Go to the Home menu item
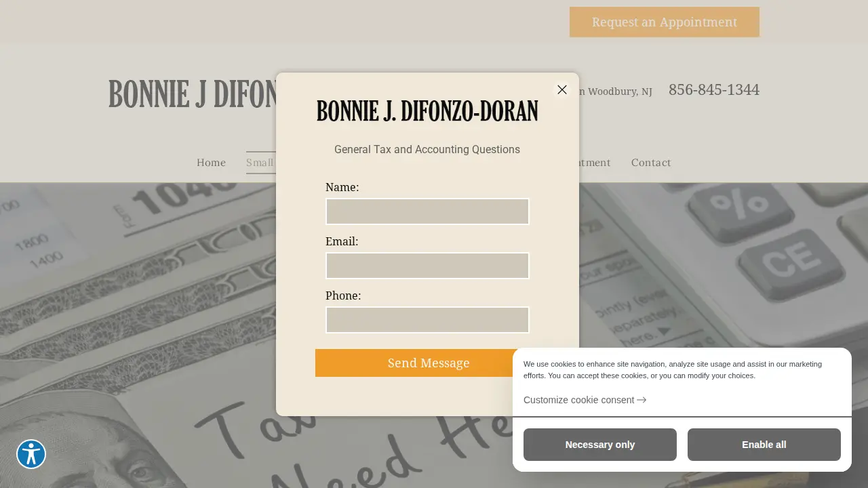Image resolution: width=868 pixels, height=488 pixels. 211,163
